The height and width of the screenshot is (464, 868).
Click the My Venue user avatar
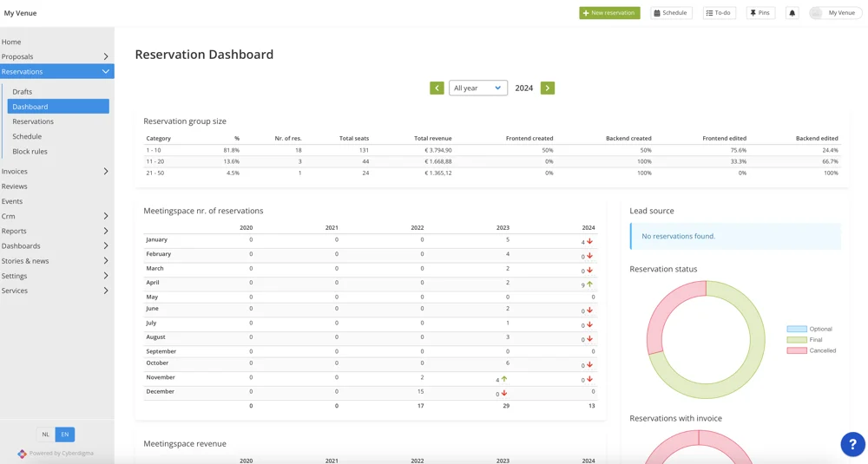[816, 13]
